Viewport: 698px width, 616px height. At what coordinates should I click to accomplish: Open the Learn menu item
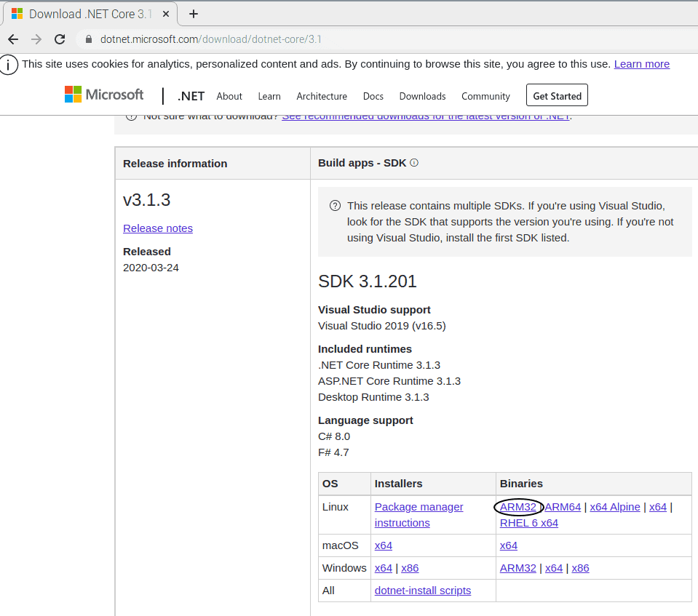point(269,96)
